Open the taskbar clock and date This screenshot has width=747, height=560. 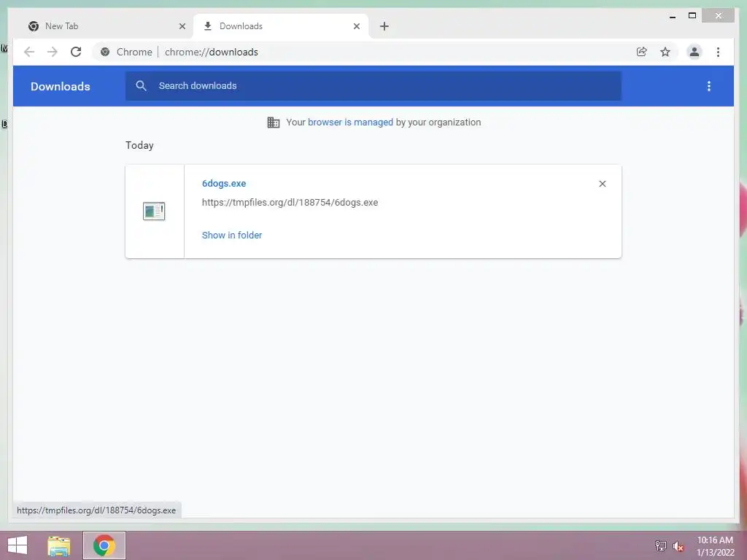(715, 546)
